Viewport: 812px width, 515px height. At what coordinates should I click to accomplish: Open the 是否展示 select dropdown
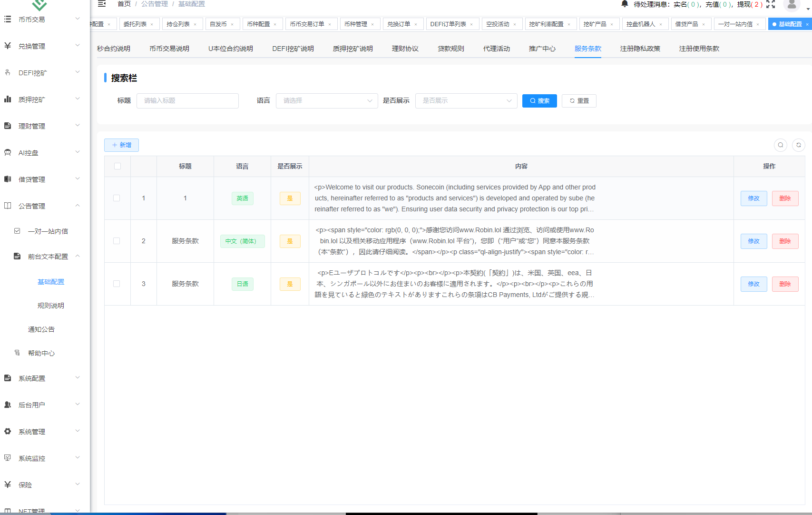click(466, 101)
